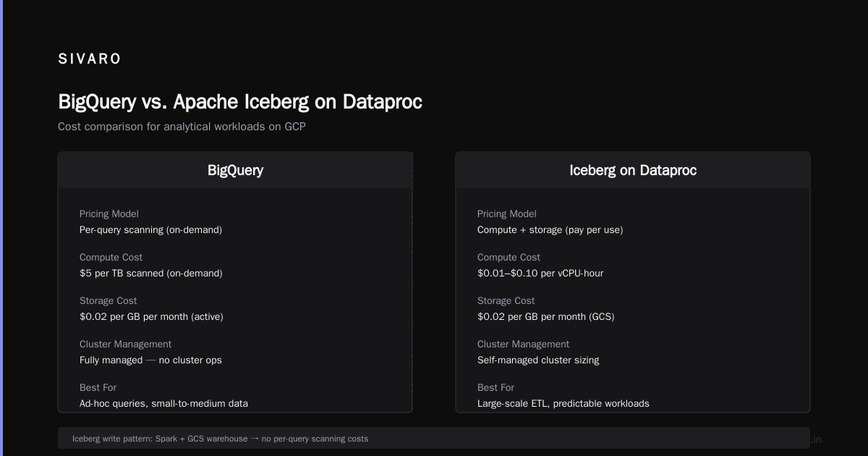
Task: Click Compute Cost label in BigQuery card
Action: tap(111, 258)
